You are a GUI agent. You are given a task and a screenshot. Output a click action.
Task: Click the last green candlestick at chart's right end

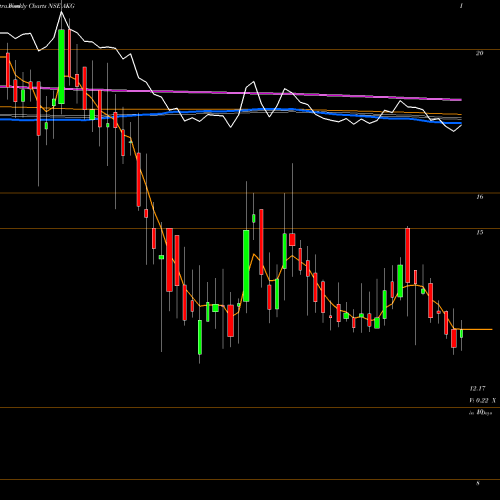click(x=462, y=333)
